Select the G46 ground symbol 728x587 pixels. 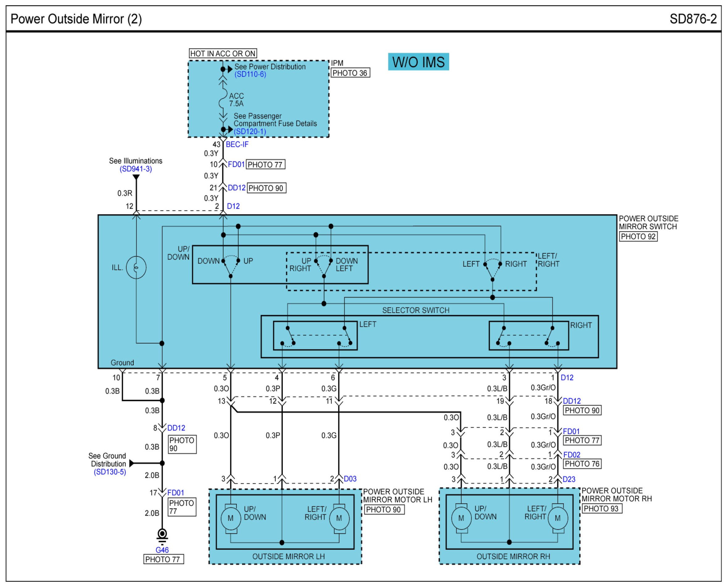coord(162,536)
